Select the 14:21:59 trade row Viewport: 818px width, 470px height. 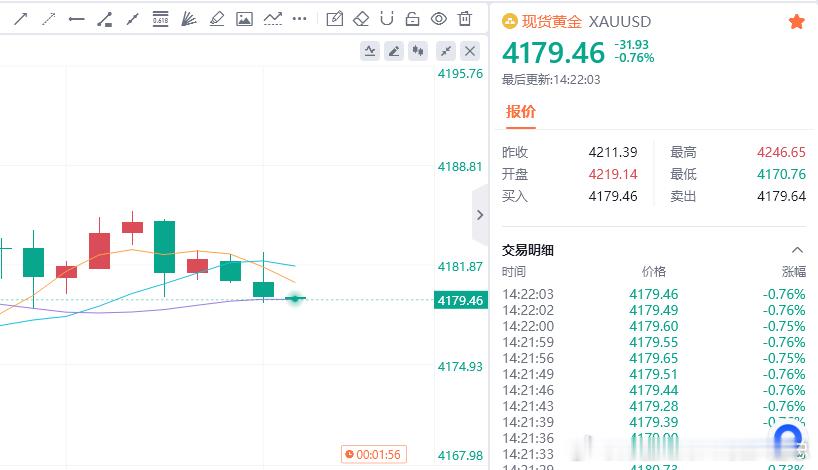click(x=654, y=342)
